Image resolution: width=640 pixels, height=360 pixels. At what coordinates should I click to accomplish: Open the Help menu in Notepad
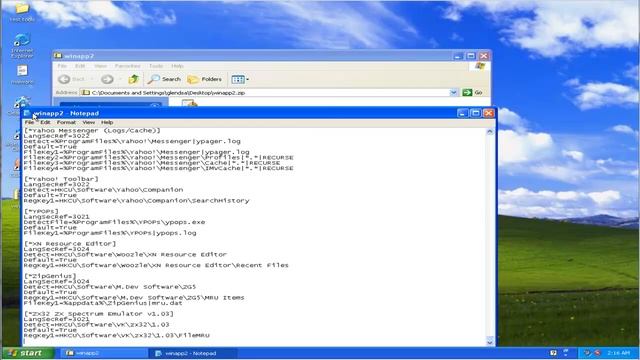point(107,122)
